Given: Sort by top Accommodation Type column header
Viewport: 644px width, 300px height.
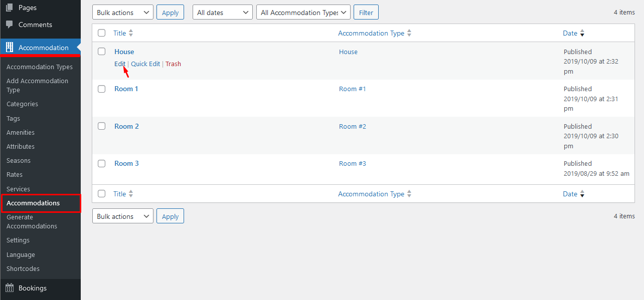Looking at the screenshot, I should tap(371, 33).
